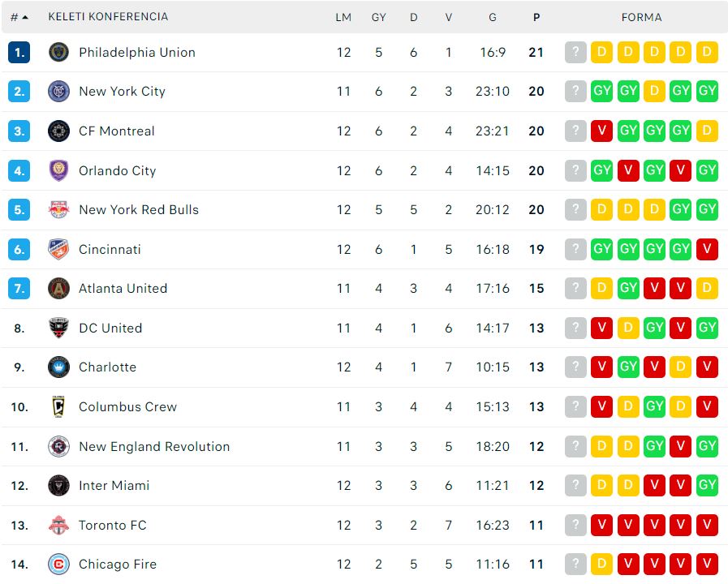Open the New York City club logo
This screenshot has width=728, height=584.
click(x=59, y=92)
